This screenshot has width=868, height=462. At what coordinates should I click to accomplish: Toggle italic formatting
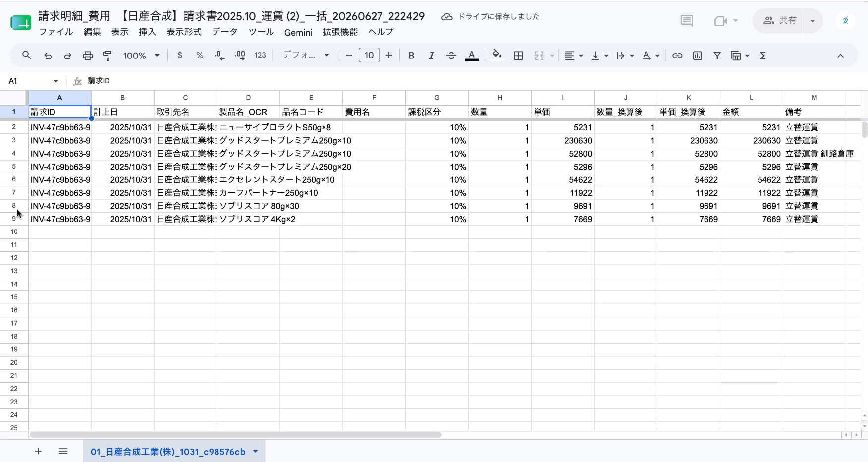[x=431, y=56]
